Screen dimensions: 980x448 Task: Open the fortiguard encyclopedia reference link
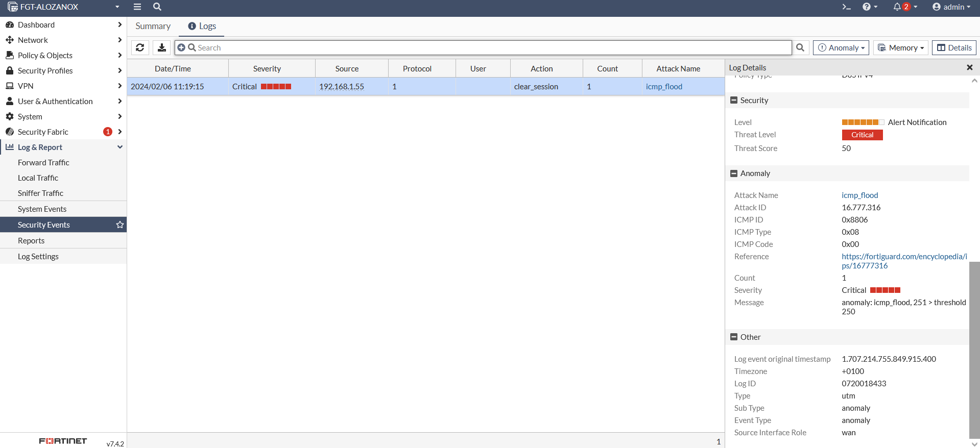click(x=904, y=257)
